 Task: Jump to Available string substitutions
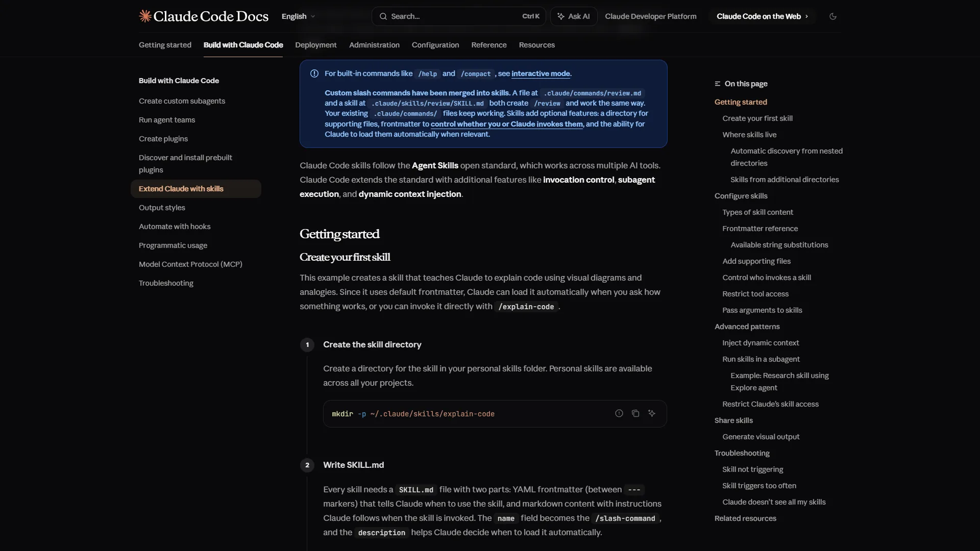pyautogui.click(x=779, y=245)
